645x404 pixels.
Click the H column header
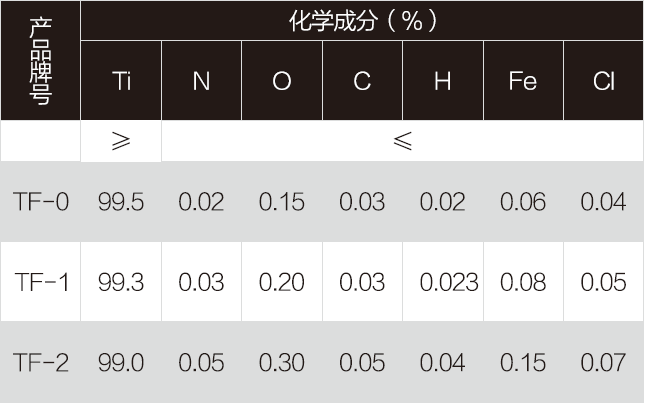[443, 81]
